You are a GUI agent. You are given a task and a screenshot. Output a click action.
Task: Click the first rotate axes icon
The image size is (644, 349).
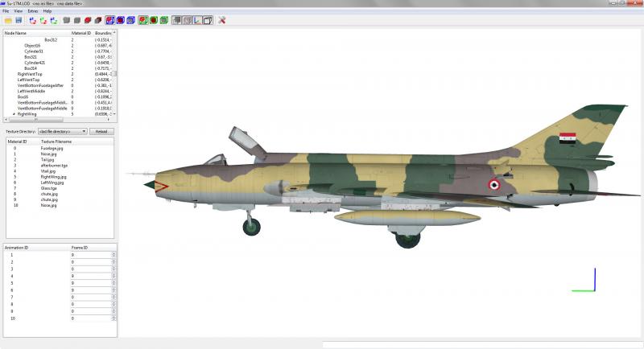coord(33,20)
